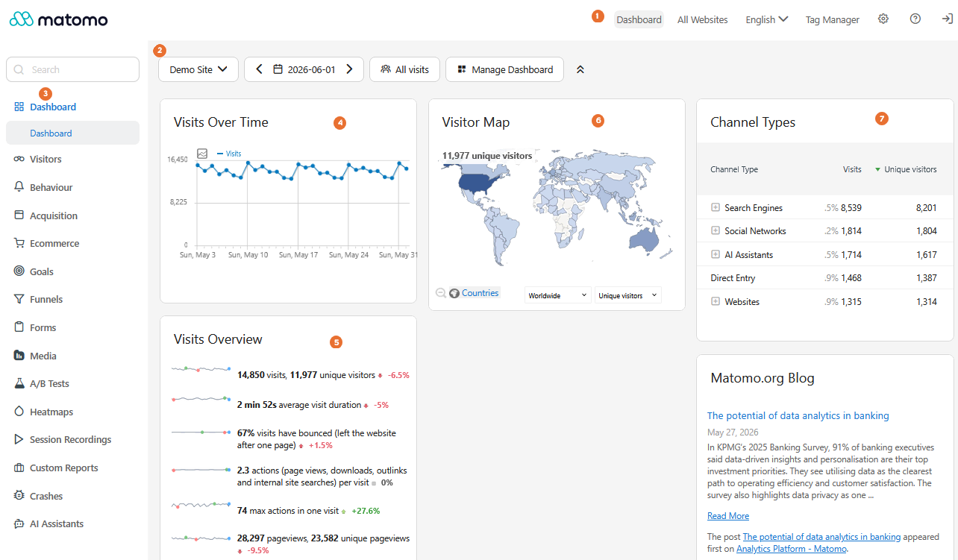Expand the Search Engines row
The width and height of the screenshot is (958, 560).
[x=716, y=207]
